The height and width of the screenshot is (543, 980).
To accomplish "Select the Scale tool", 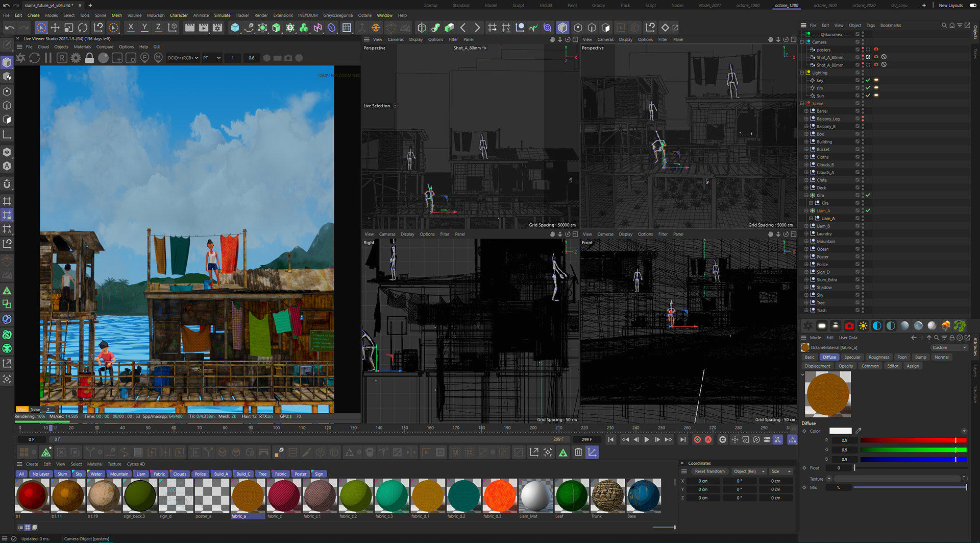I will [x=69, y=28].
